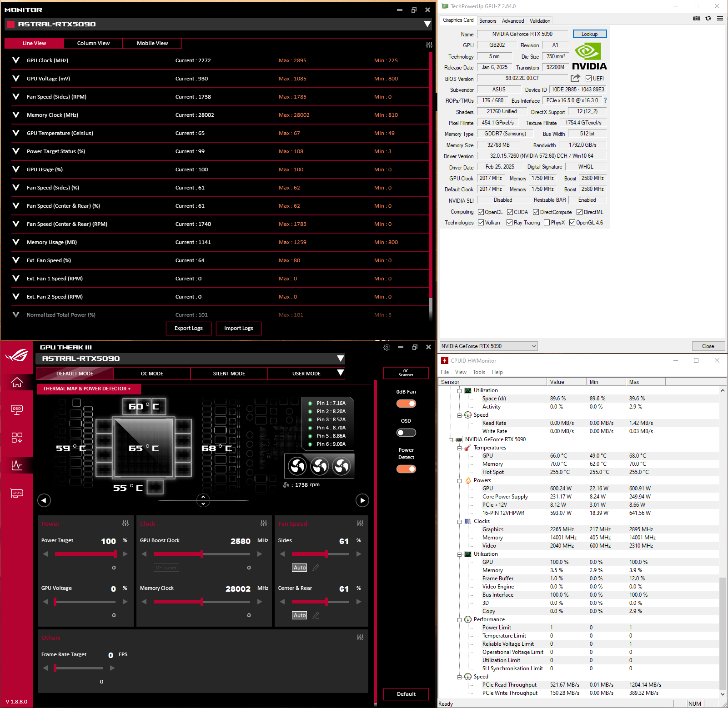728x708 pixels.
Task: Expand the User Mode dropdown arrow
Action: point(340,373)
